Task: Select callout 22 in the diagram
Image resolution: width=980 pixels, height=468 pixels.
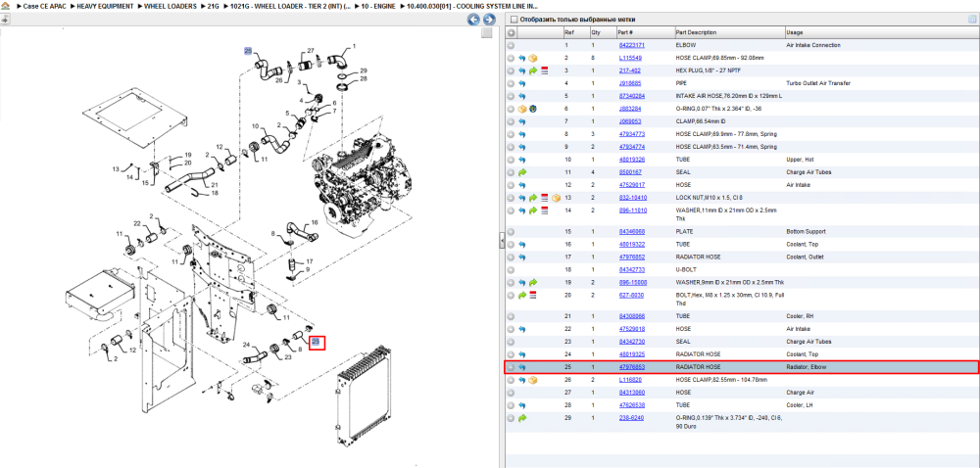Action: (x=137, y=223)
